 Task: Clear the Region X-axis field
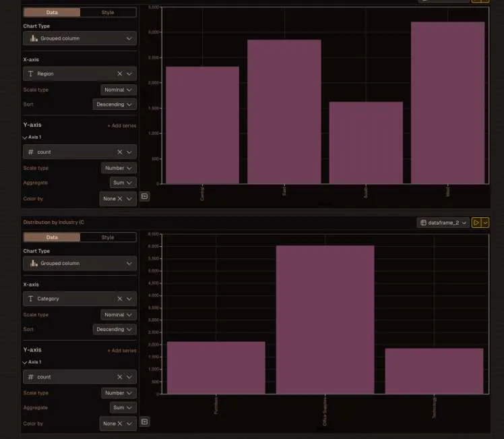[120, 74]
